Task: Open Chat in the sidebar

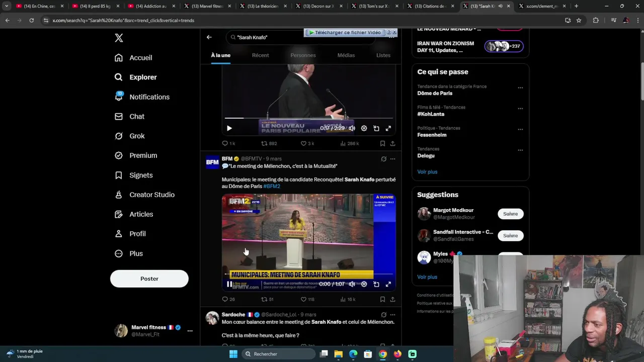Action: tap(129, 117)
